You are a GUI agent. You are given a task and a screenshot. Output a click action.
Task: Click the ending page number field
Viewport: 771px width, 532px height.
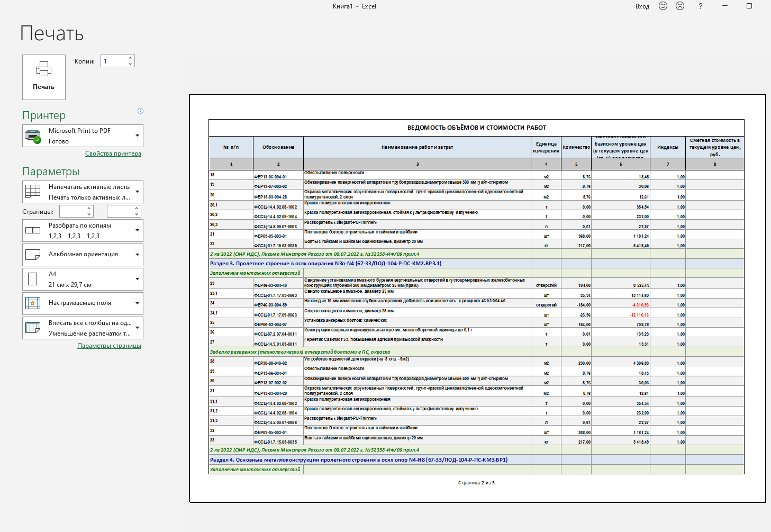[x=120, y=211]
